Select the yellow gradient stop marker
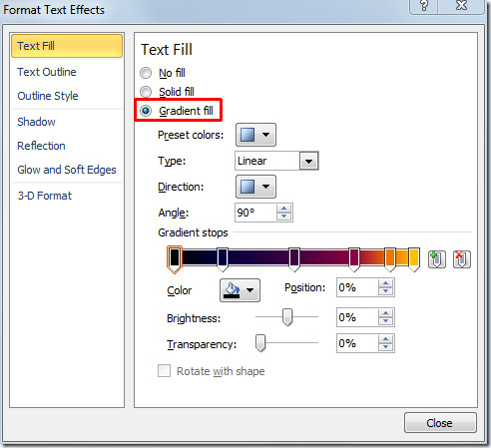491x448 pixels. click(414, 259)
